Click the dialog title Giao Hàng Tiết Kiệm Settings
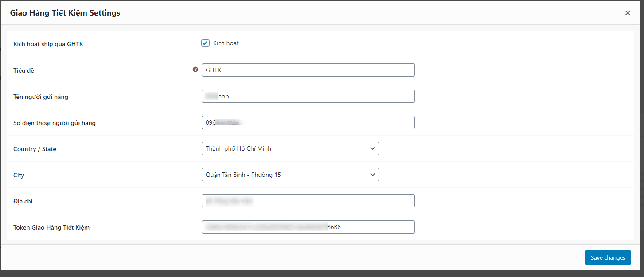 tap(65, 13)
